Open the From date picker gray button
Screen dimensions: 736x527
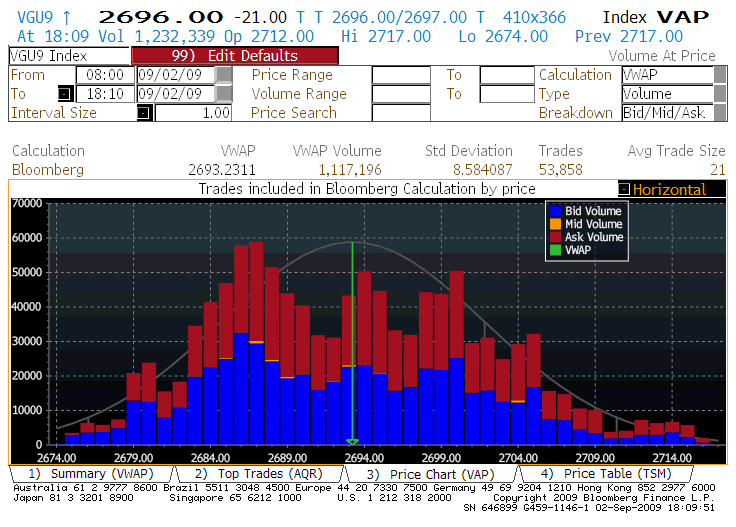pyautogui.click(x=224, y=75)
